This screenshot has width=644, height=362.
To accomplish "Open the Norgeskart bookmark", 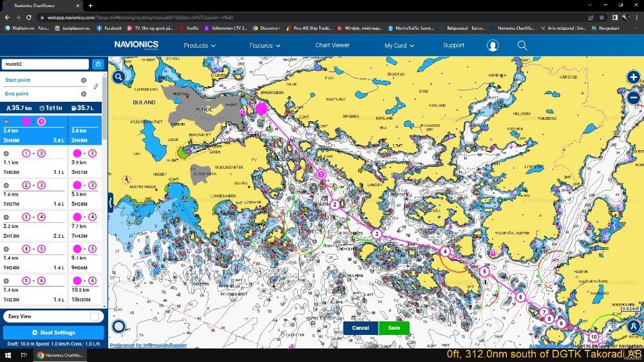I will [605, 28].
